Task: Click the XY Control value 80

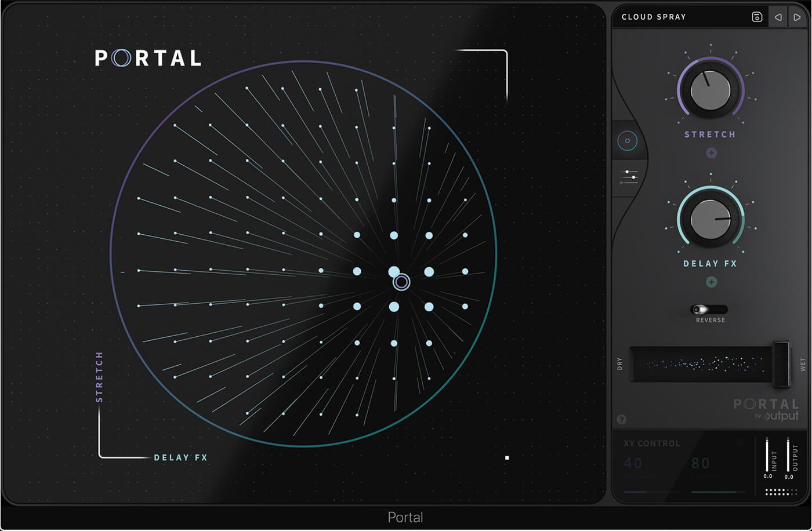Action: click(701, 463)
